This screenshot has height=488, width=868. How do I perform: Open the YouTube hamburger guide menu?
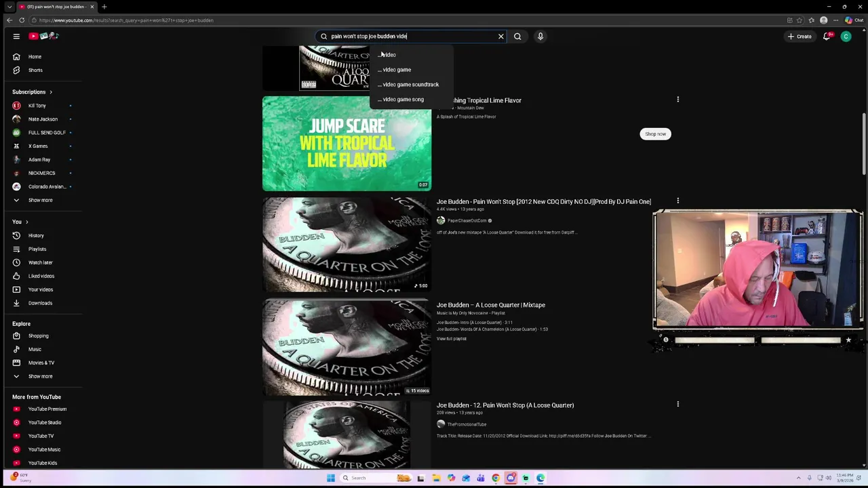pos(16,36)
